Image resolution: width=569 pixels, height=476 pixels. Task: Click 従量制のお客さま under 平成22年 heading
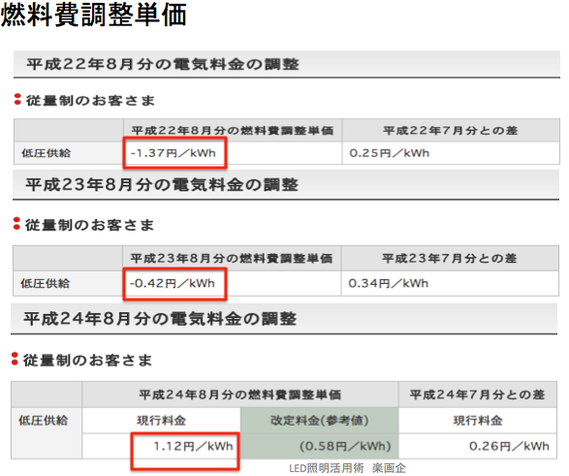coord(90,100)
